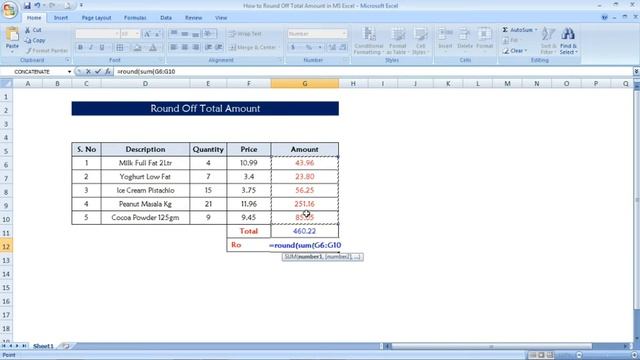This screenshot has height=360, width=640.
Task: Switch to the Data tab
Action: coord(166,18)
